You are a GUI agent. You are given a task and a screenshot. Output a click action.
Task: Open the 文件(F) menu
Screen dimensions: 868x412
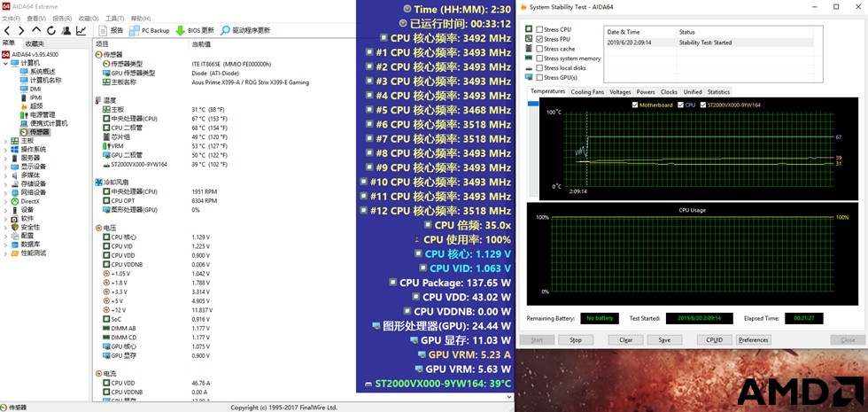[11, 19]
